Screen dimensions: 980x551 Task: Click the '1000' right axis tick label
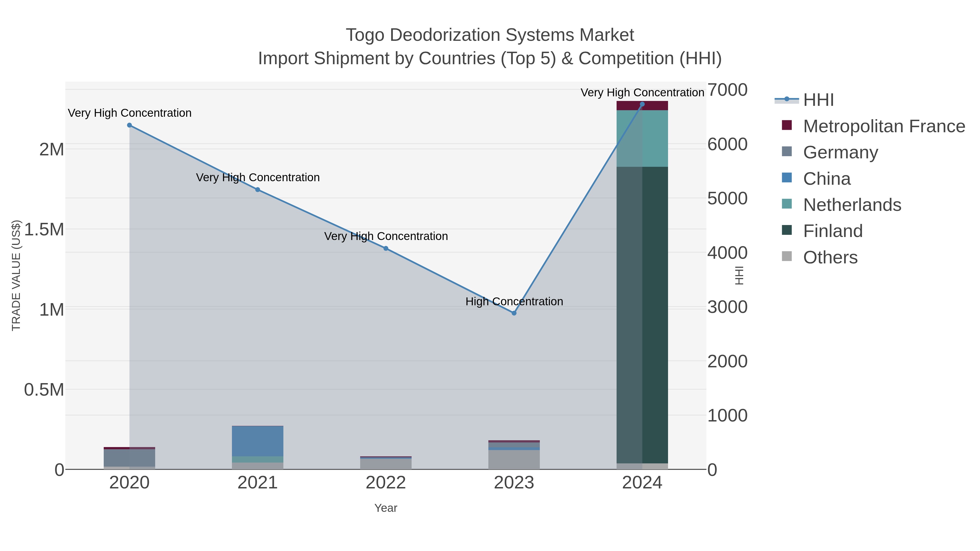click(727, 415)
